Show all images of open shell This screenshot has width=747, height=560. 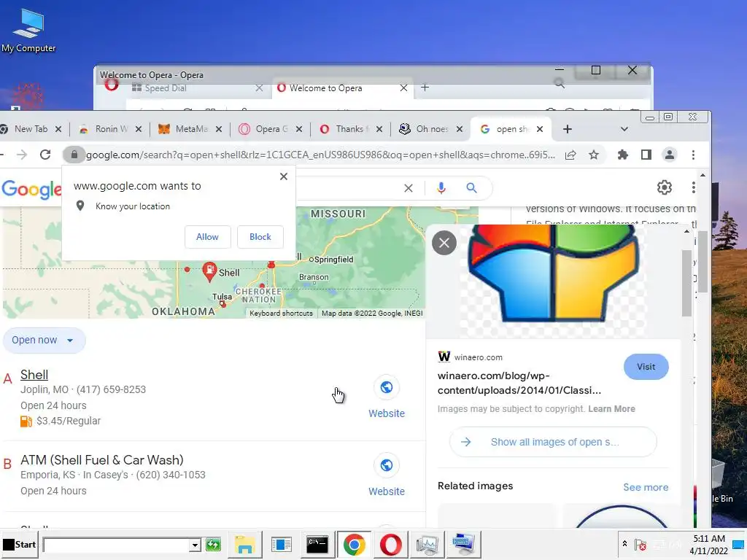(x=553, y=442)
